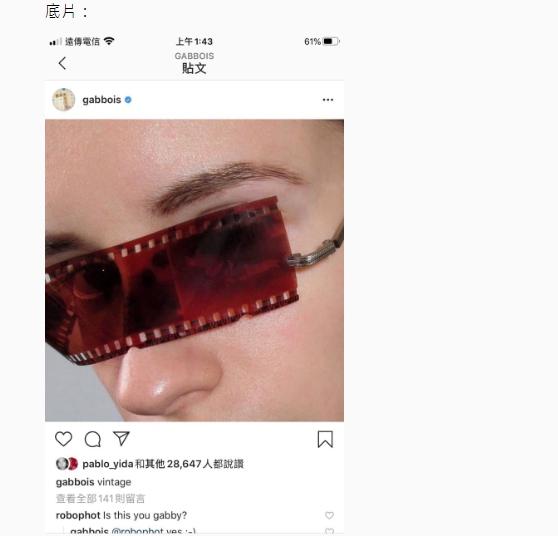Tap the GABBOIS 貼文 header title
Screen dimensions: 558x536
tap(194, 63)
